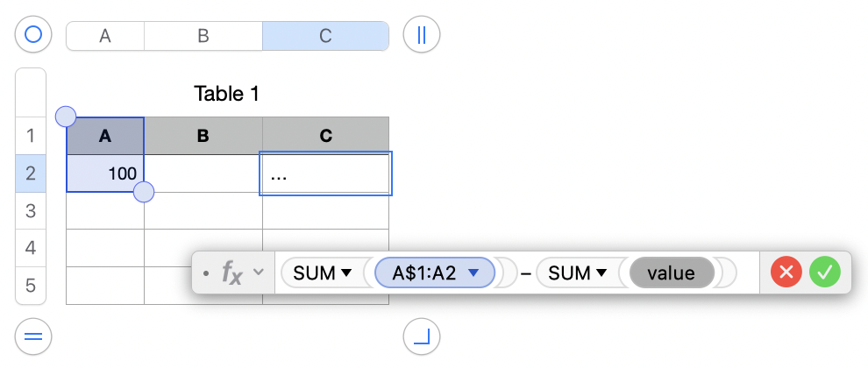Click the red cancel formula button
This screenshot has width=868, height=368.
tap(786, 272)
